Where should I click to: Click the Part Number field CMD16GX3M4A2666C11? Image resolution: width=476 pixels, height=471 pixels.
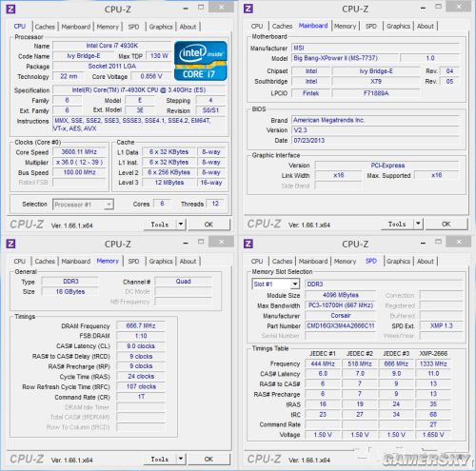[340, 326]
